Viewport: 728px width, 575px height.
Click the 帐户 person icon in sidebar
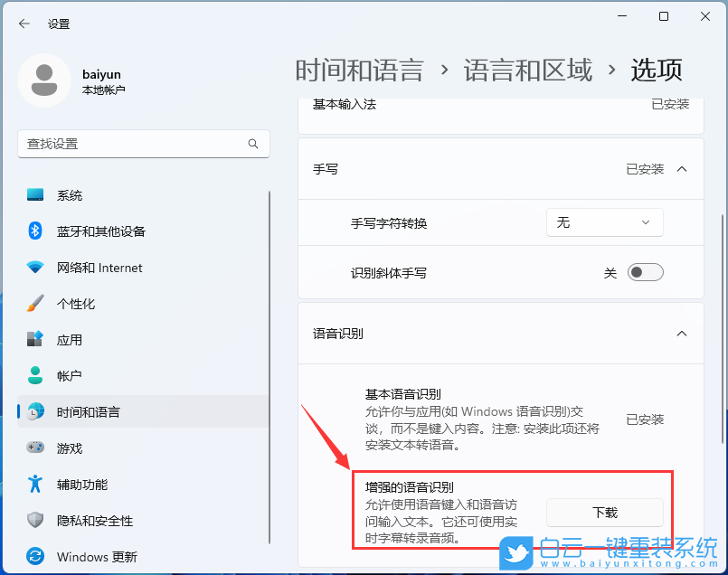click(35, 375)
